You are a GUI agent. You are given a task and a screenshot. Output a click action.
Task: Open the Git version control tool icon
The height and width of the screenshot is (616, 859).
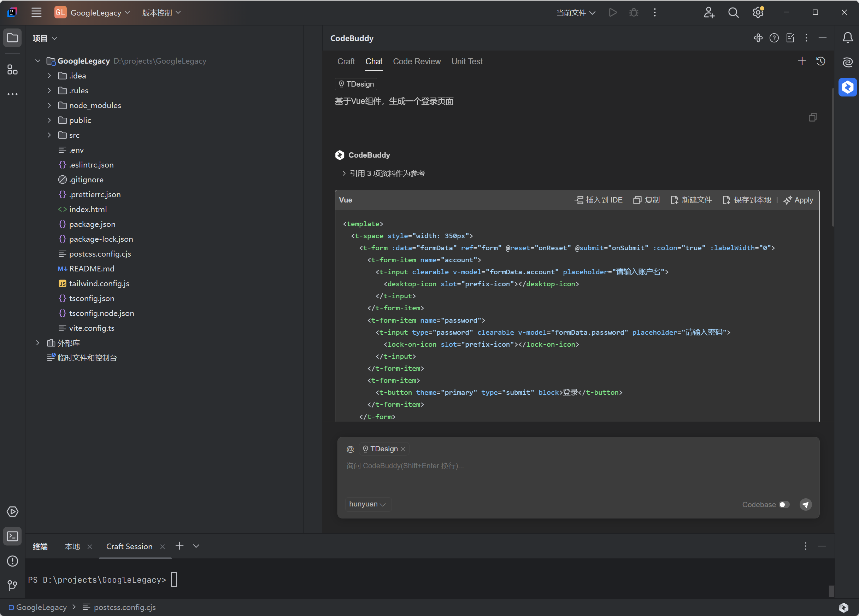pyautogui.click(x=12, y=586)
